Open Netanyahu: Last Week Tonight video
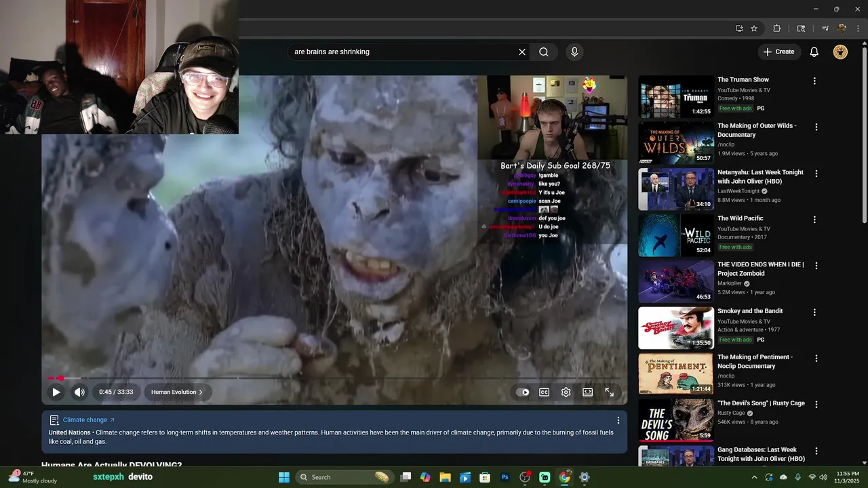Viewport: 868px width, 488px height. (x=676, y=189)
